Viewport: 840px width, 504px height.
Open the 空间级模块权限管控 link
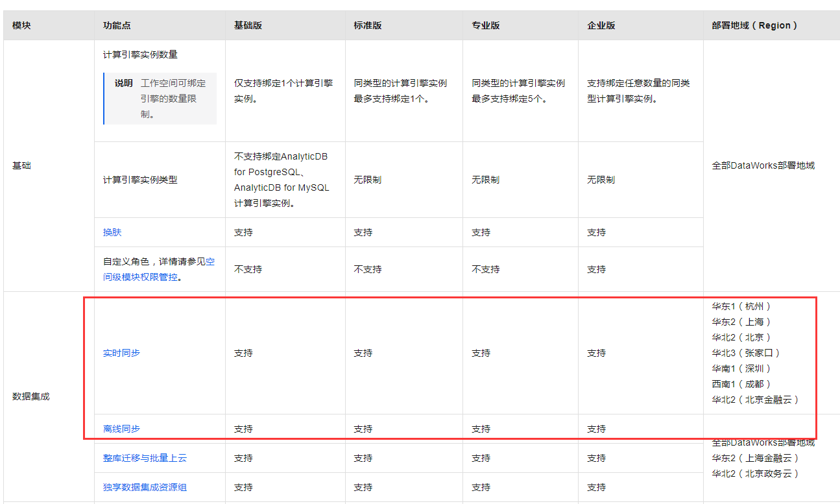pos(159,270)
